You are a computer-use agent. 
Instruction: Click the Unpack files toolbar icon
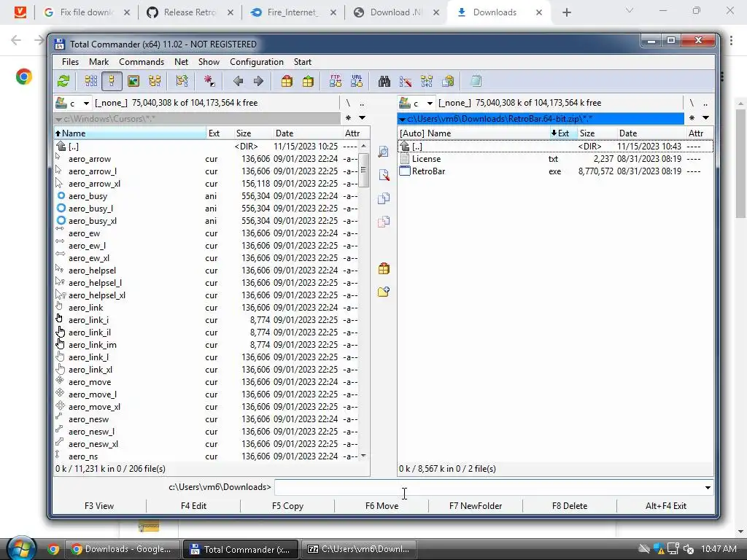(x=309, y=81)
